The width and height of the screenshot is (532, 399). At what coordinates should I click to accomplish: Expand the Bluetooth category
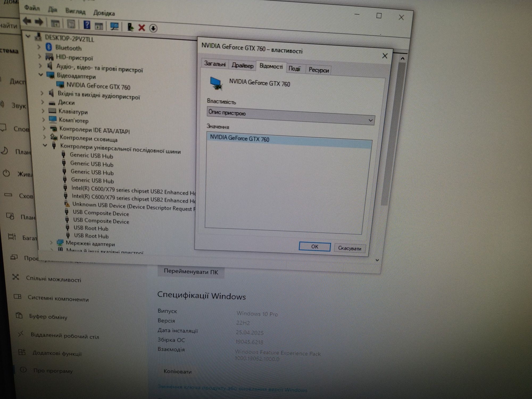[x=39, y=47]
